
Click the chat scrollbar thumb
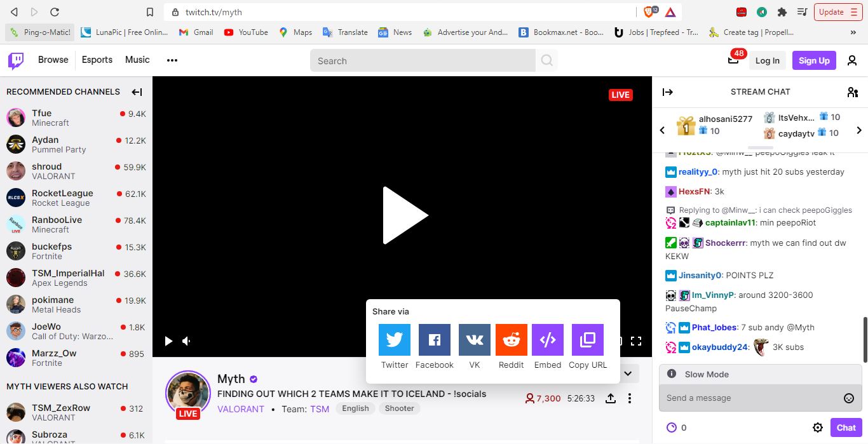865,340
